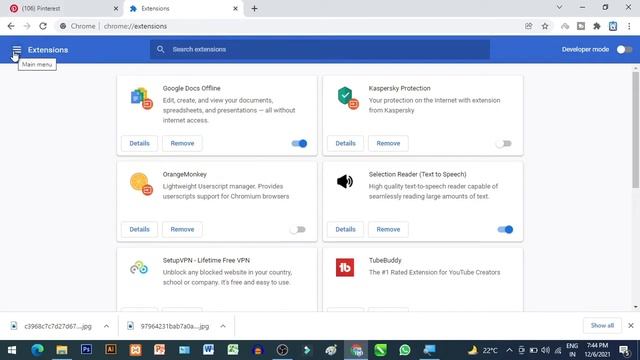Open a new tab

point(254,9)
